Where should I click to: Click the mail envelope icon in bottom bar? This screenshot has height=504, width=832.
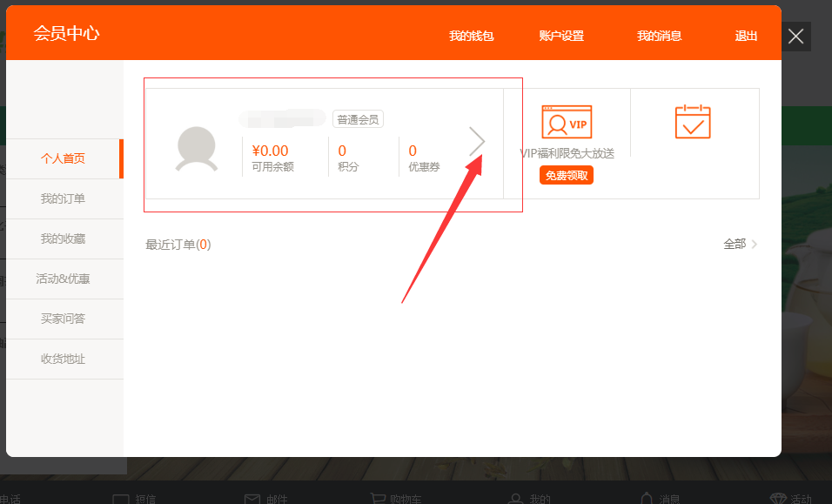252,499
